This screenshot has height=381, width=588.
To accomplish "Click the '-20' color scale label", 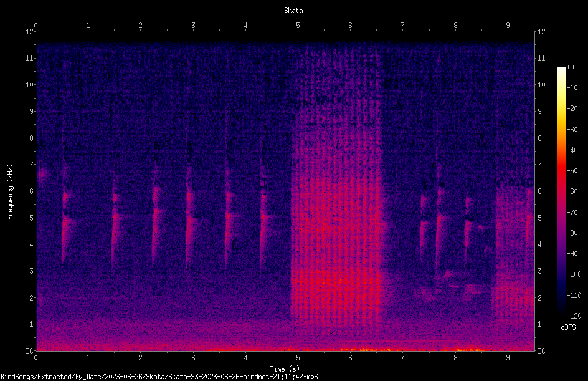I will 572,109.
